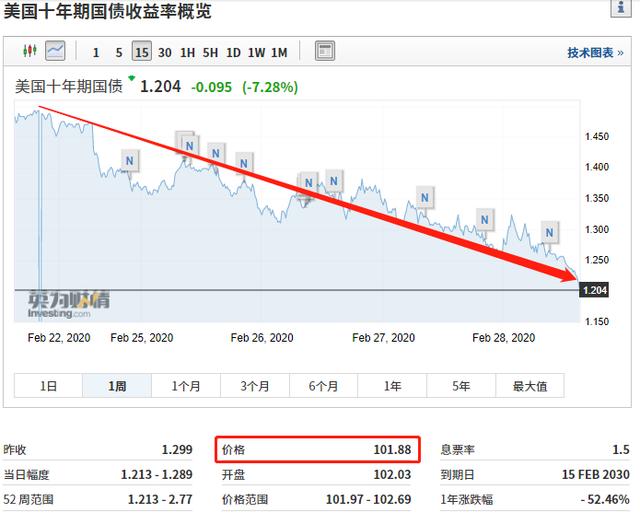Set interval to 5 minutes
Image resolution: width=640 pixels, height=513 pixels.
119,53
